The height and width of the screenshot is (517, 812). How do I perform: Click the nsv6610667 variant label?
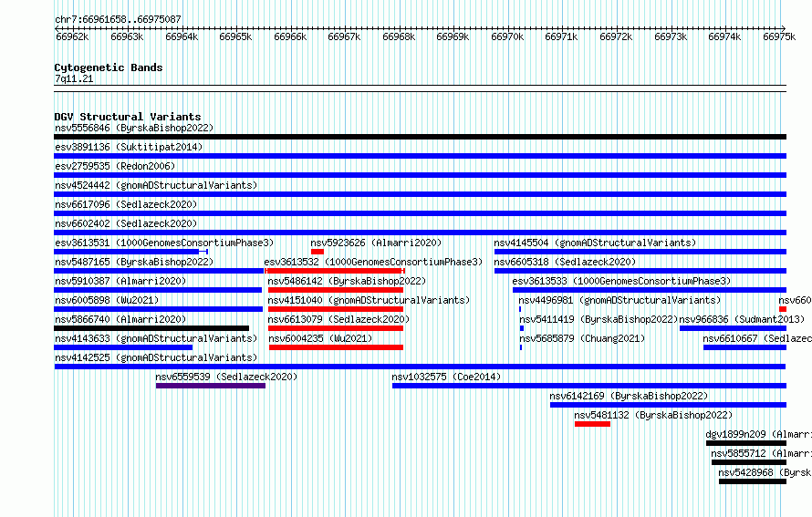[757, 338]
